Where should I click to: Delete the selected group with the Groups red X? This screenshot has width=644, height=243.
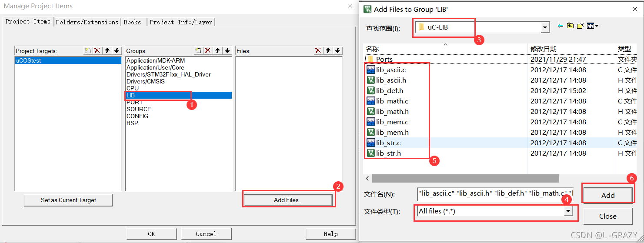[x=208, y=51]
